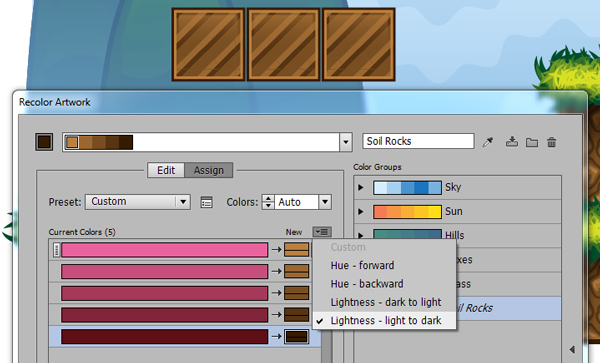Click the Color Groups heading text
Screen dimensions: 600x363
[377, 167]
